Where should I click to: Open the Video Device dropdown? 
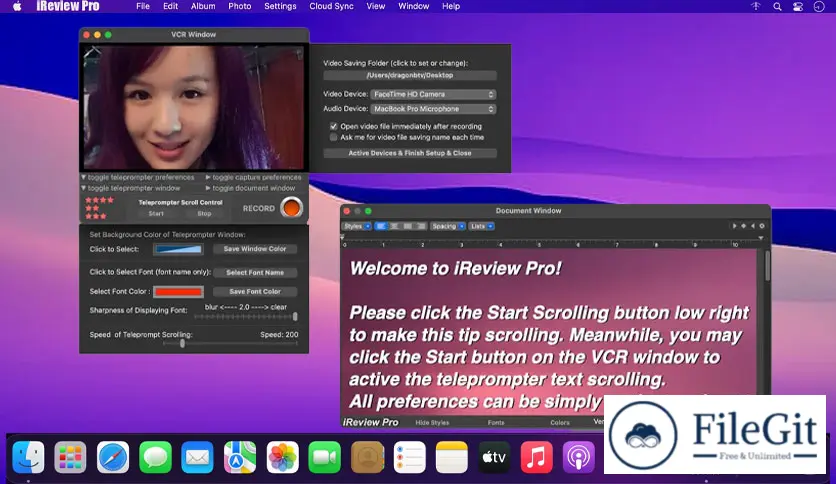pos(433,94)
